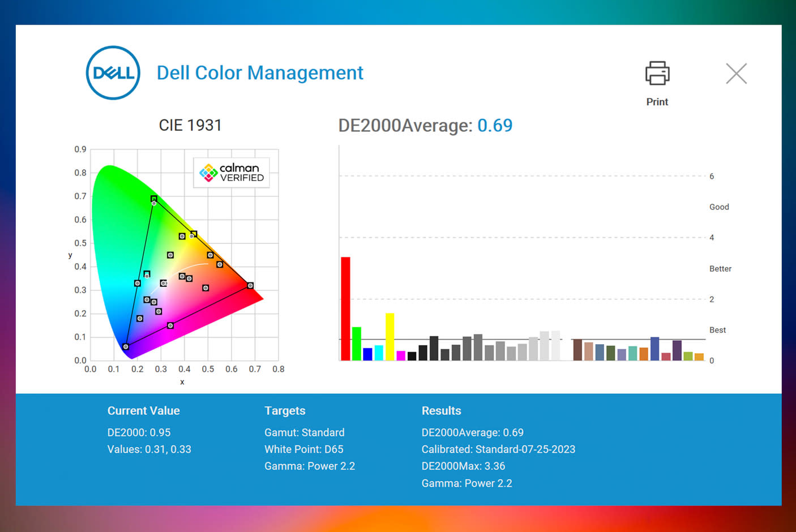Click the "CIE 1931" chart title

190,125
